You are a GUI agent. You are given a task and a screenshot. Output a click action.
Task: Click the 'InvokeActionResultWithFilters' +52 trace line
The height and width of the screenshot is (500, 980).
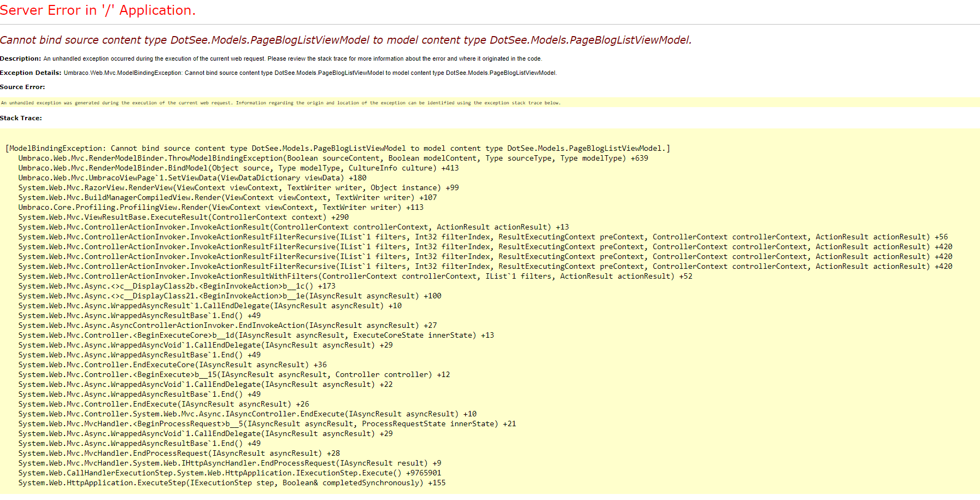click(355, 276)
